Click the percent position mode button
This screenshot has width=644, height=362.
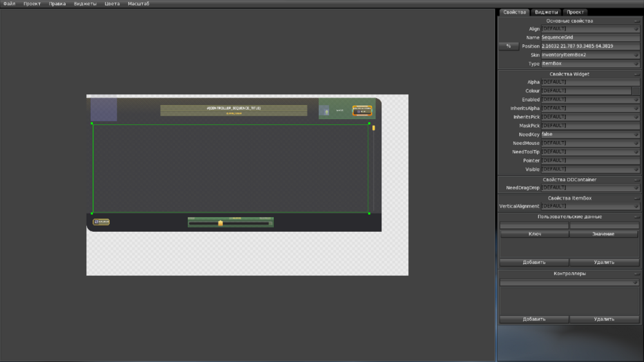click(x=508, y=46)
